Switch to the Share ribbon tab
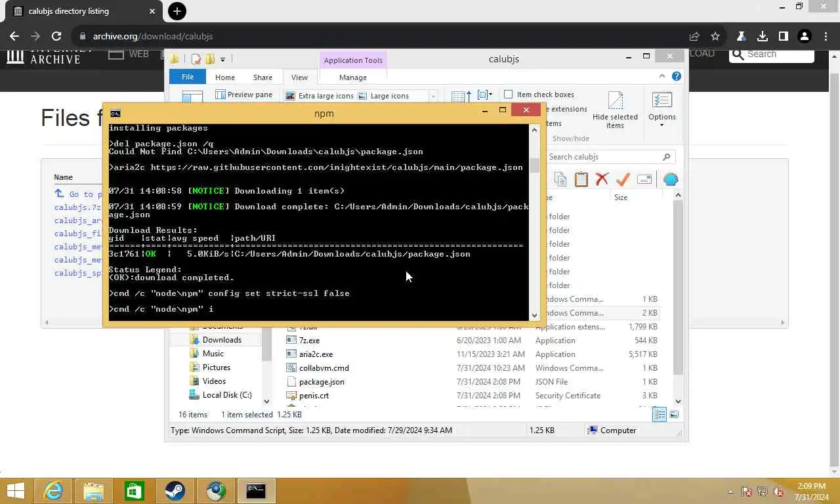Screen dimensions: 840x504 tap(262, 77)
